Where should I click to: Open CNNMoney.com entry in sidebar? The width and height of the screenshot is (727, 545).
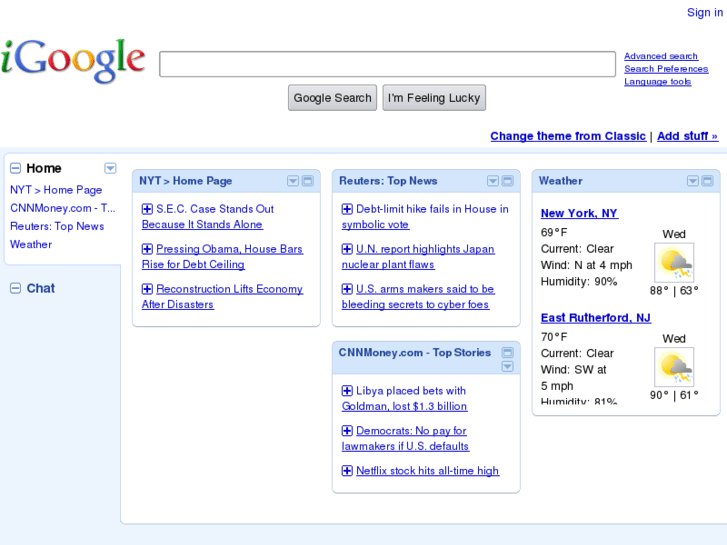[63, 208]
